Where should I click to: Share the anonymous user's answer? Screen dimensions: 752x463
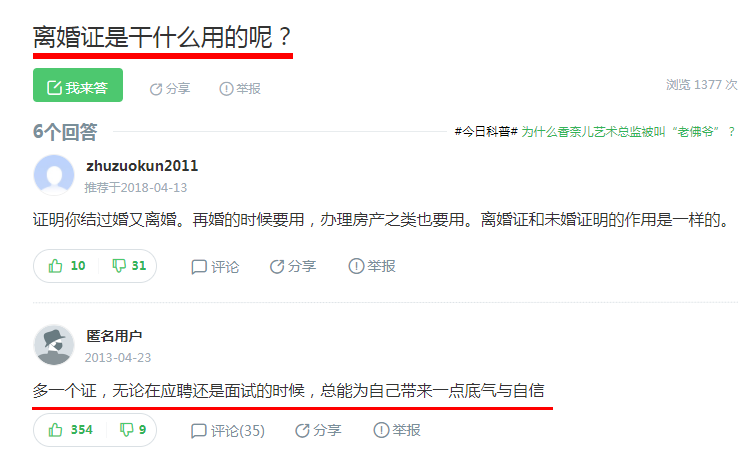318,430
